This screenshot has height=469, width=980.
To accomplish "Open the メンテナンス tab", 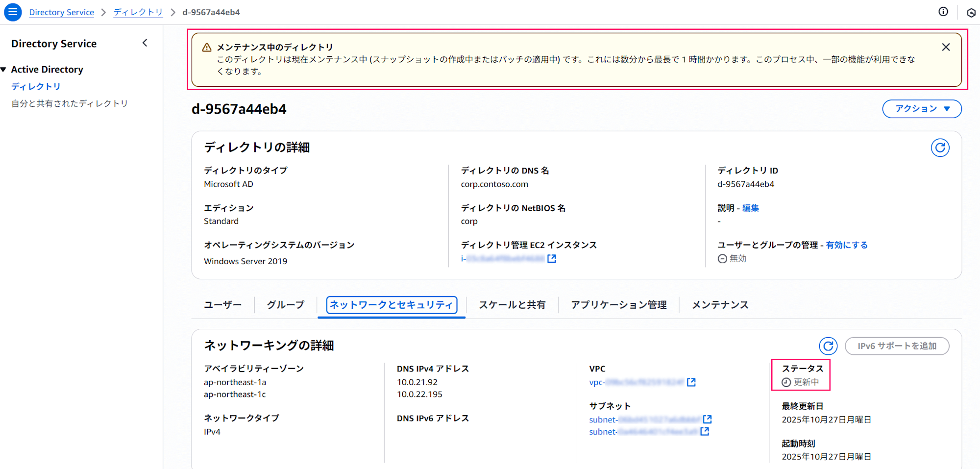I will (720, 305).
